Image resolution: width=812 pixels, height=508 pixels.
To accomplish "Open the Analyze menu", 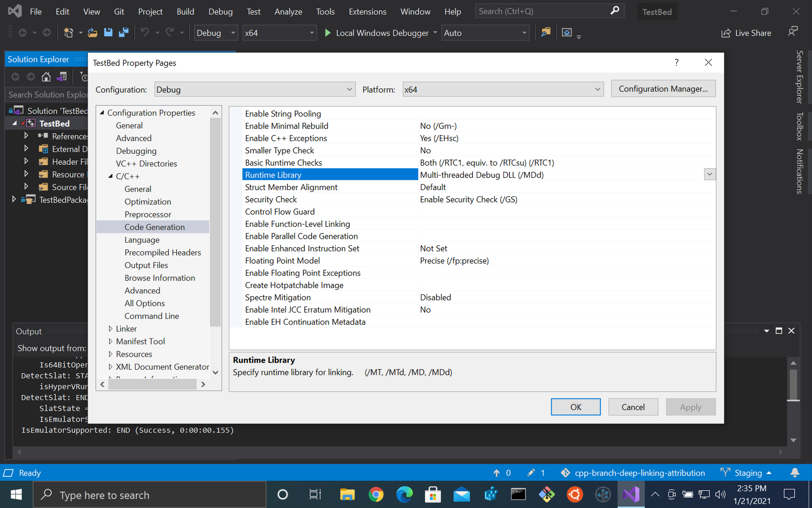I will point(288,11).
